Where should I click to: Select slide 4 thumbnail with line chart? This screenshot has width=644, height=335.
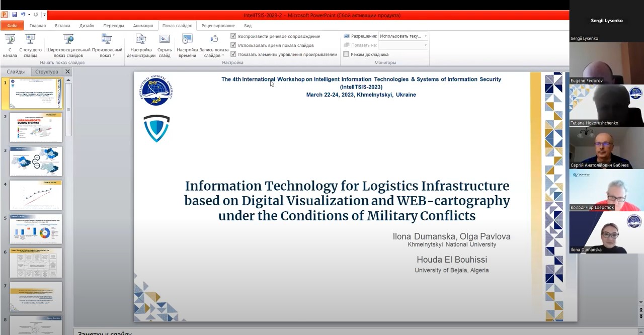click(x=36, y=195)
